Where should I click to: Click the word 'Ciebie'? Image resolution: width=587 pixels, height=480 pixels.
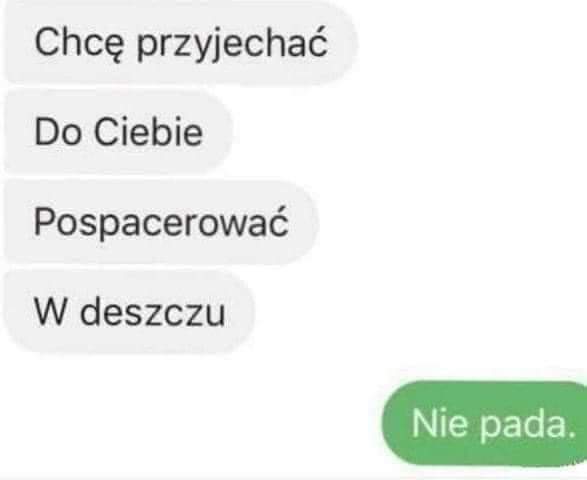click(148, 131)
